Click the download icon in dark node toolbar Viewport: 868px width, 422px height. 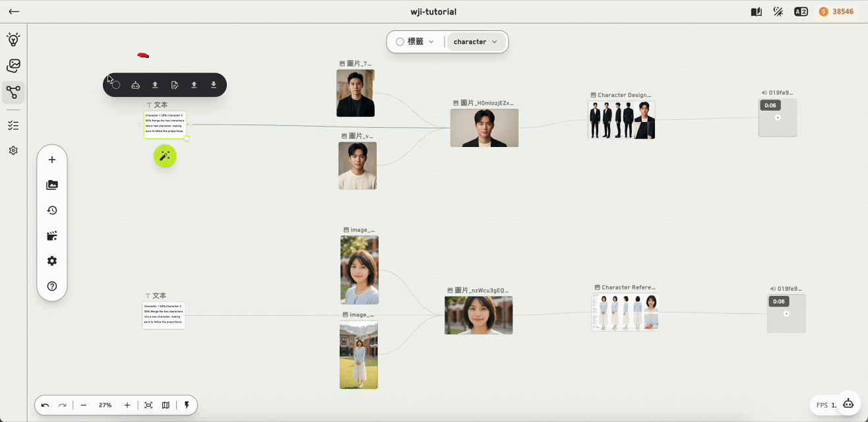pos(214,85)
